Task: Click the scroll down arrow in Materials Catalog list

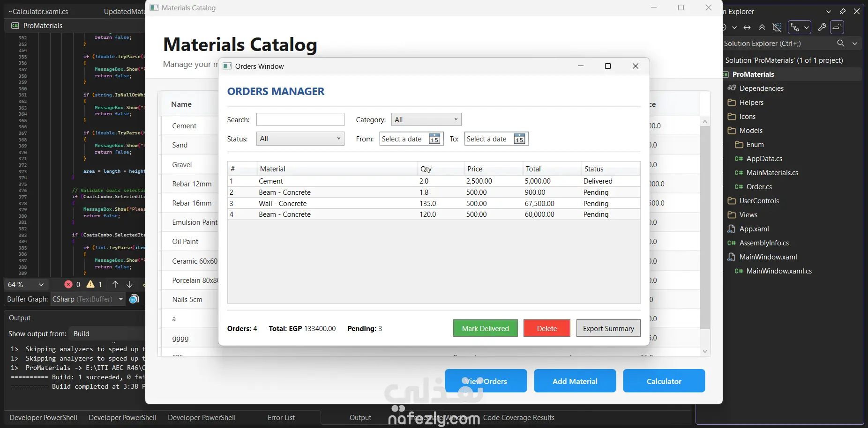Action: pyautogui.click(x=705, y=351)
